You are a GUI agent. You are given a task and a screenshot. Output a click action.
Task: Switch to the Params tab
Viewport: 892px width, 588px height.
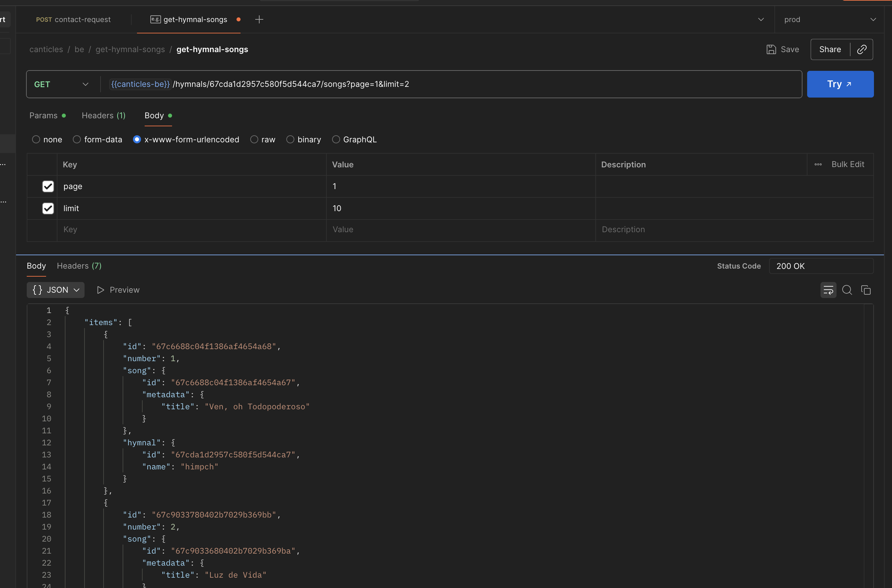[43, 116]
